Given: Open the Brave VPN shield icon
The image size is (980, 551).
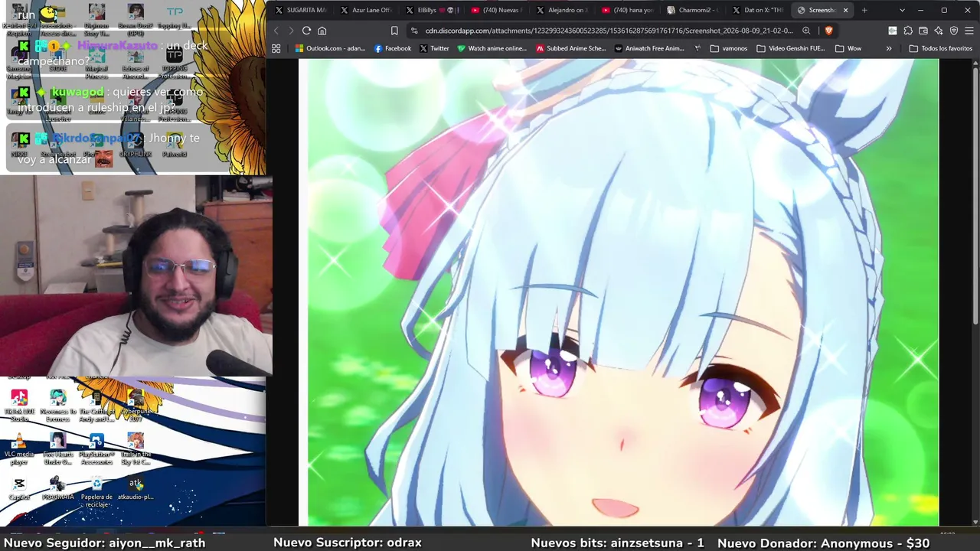Looking at the screenshot, I should coord(954,31).
